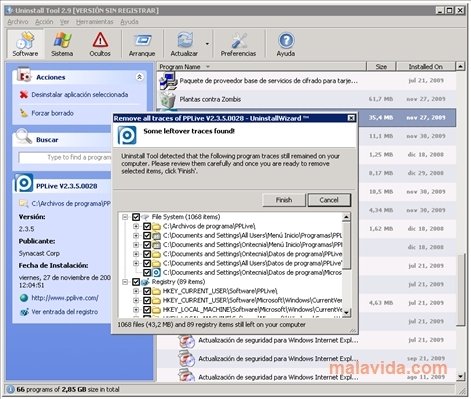Toggle HKEY_LOCAL_MACHINE\Software\Microsoft checkbox
The height and width of the screenshot is (399, 471).
147,310
